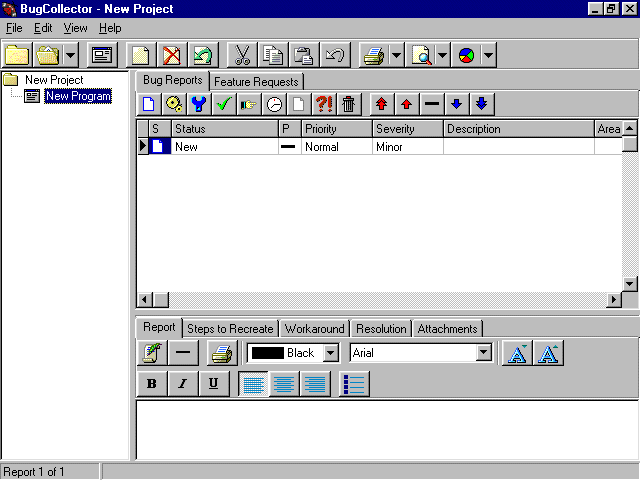Click the Severity column header
This screenshot has width=640, height=480.
click(407, 129)
